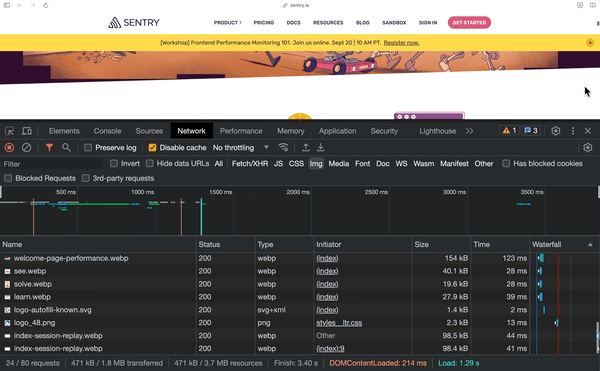The image size is (600, 371).
Task: Open DOCS page link
Action: pyautogui.click(x=293, y=23)
